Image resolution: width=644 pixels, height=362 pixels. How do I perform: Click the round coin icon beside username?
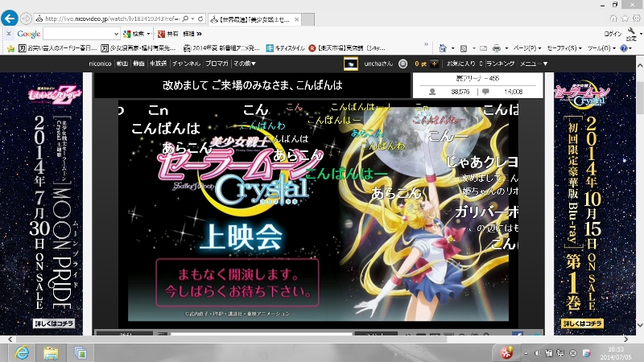[403, 64]
